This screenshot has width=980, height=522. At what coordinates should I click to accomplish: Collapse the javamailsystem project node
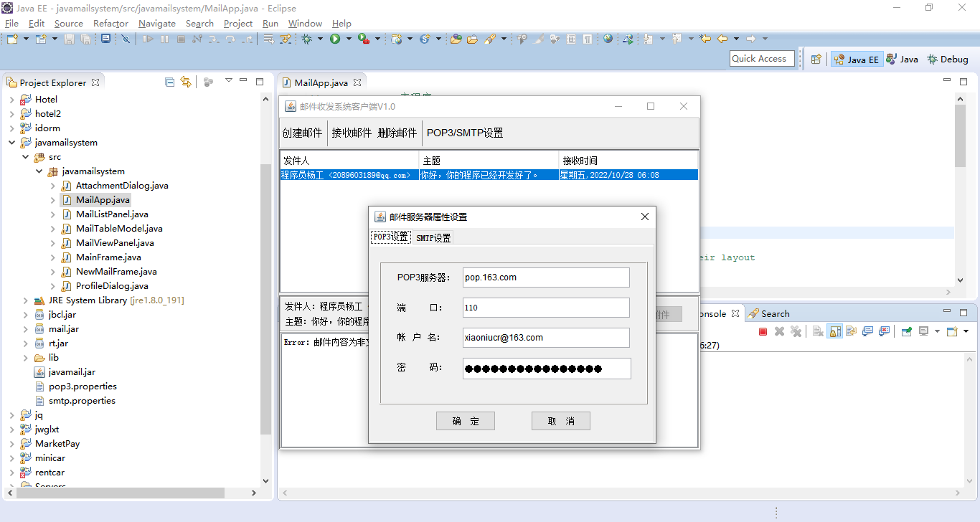click(11, 143)
